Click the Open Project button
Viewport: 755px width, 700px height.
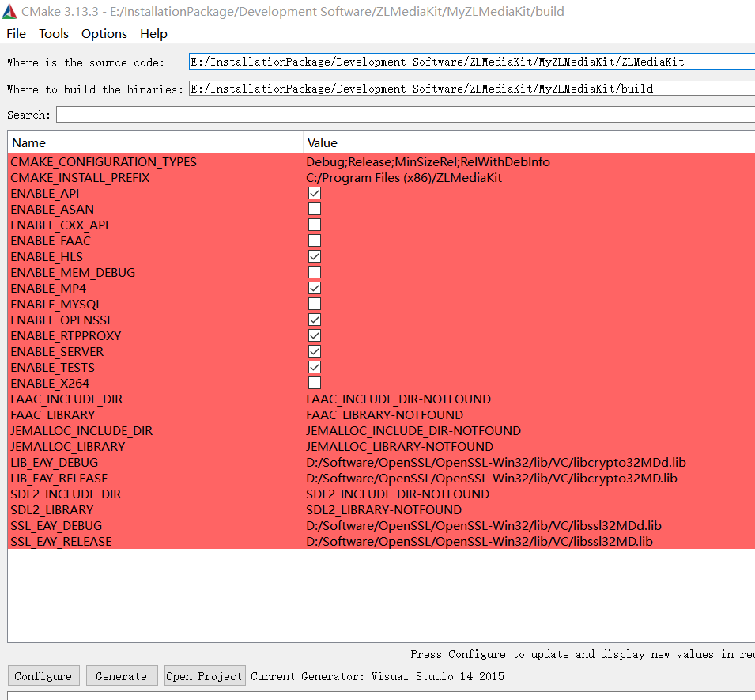click(204, 675)
